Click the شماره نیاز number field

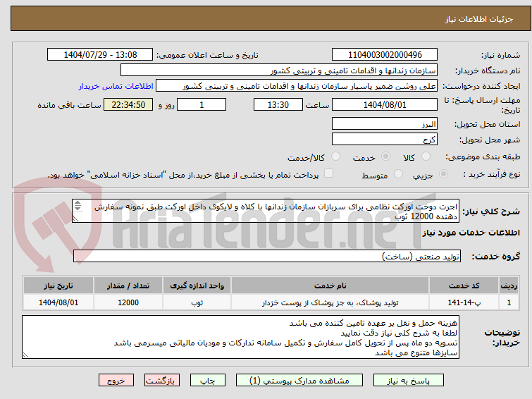point(385,55)
